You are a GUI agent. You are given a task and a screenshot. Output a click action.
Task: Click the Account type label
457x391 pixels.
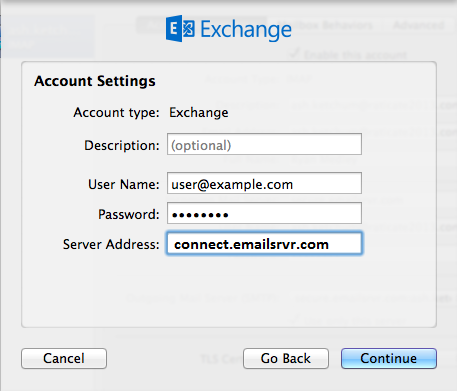[117, 113]
